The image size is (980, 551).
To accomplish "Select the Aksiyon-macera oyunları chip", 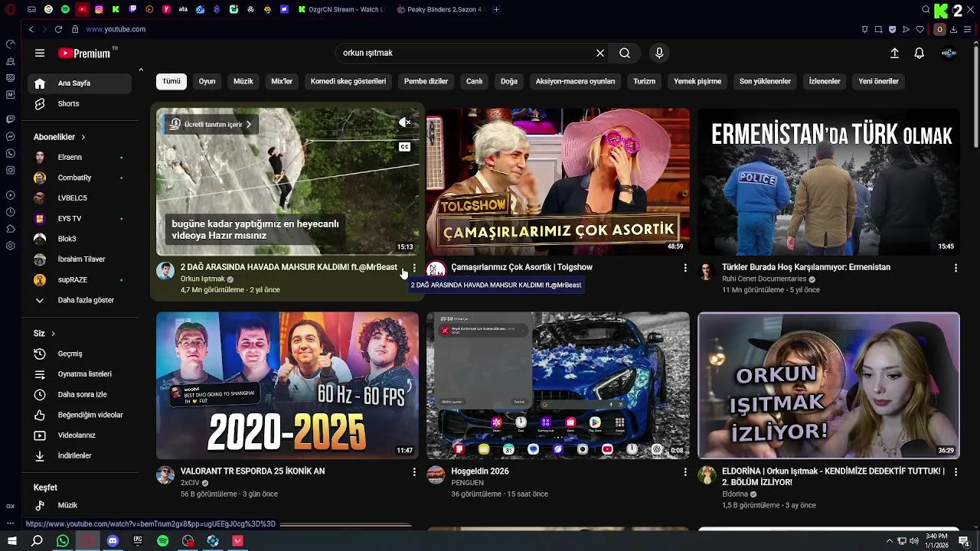I will 575,81.
